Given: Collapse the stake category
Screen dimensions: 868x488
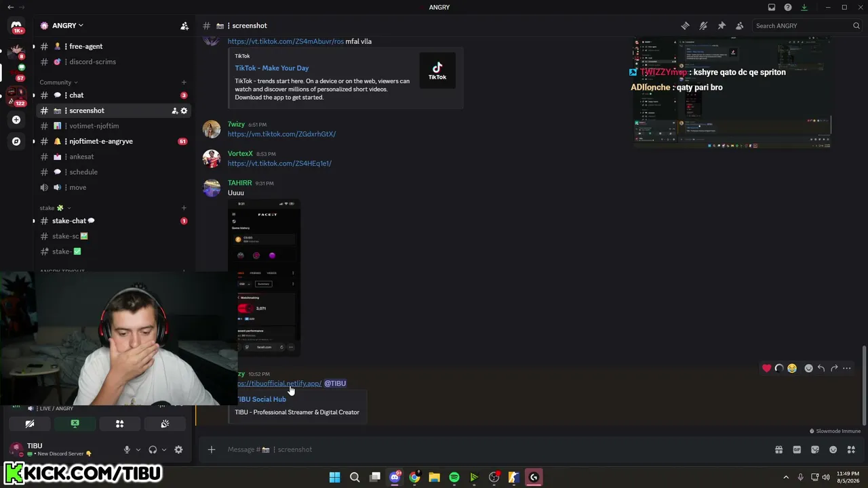Looking at the screenshot, I should click(55, 208).
